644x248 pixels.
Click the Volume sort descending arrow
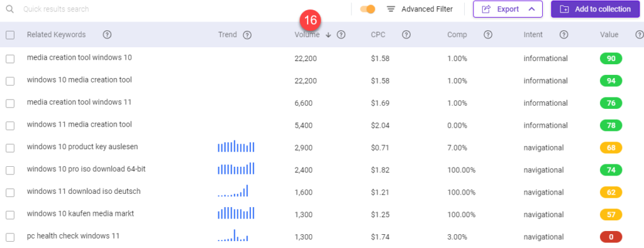[x=328, y=35]
